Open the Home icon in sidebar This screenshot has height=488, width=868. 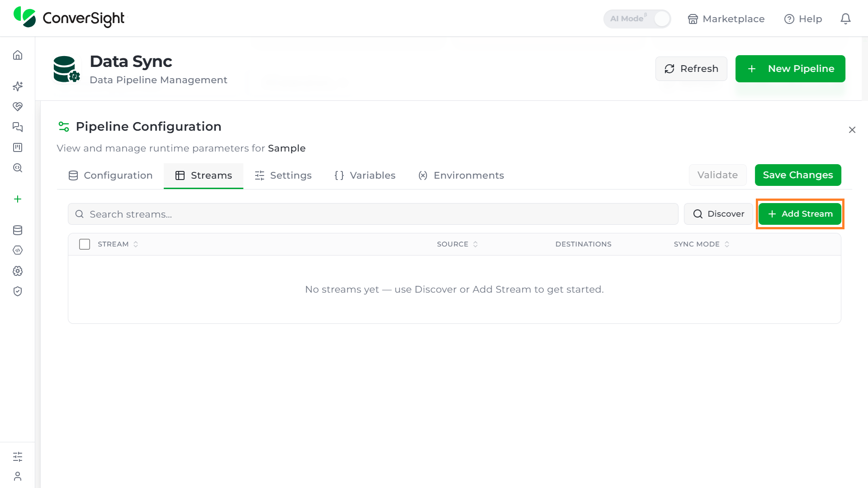coord(18,55)
